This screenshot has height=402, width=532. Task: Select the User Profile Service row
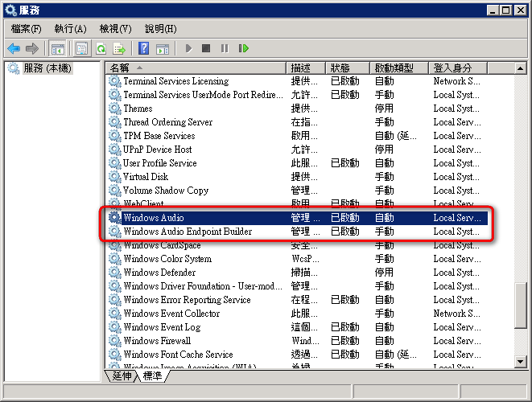[x=298, y=163]
